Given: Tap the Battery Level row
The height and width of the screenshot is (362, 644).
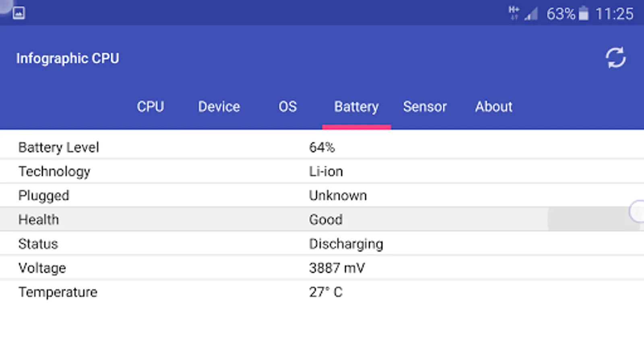Looking at the screenshot, I should [x=322, y=147].
